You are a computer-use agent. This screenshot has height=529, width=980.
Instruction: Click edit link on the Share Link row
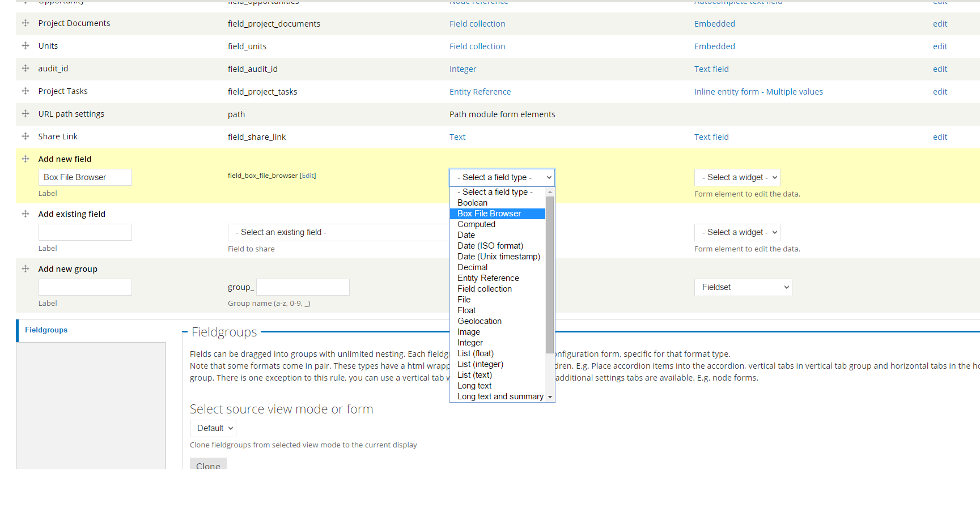[x=940, y=136]
